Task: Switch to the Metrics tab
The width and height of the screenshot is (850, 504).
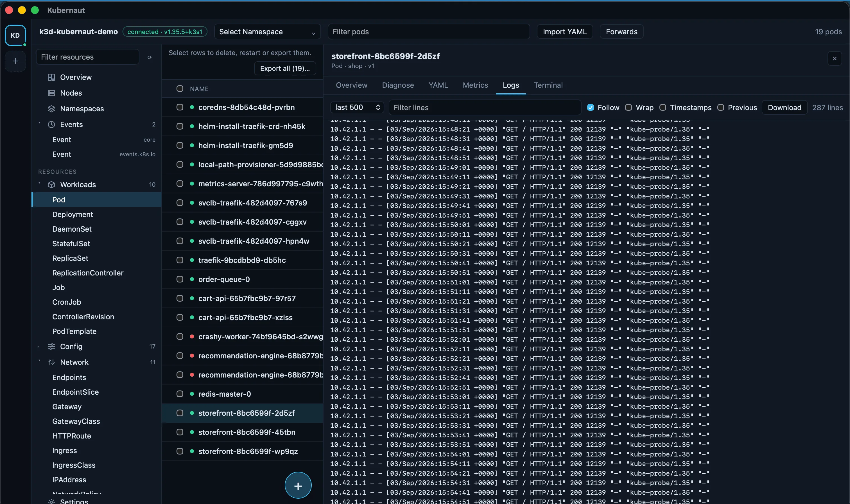Action: 475,85
